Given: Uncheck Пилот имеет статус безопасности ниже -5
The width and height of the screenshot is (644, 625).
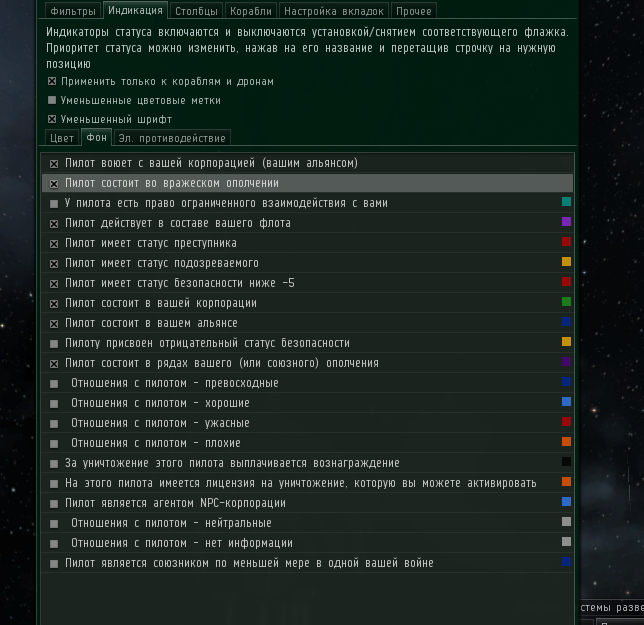Looking at the screenshot, I should (x=54, y=284).
